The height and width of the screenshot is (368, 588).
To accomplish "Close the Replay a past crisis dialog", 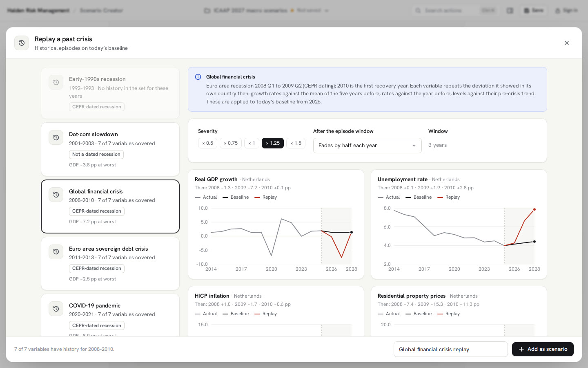I will (567, 43).
